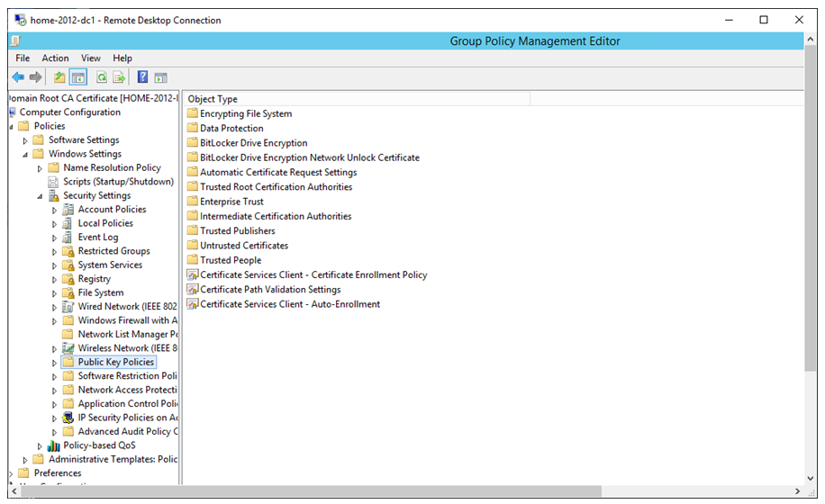Expand the Public Key Policies node
Viewport: 825px width, 504px height.
point(54,363)
